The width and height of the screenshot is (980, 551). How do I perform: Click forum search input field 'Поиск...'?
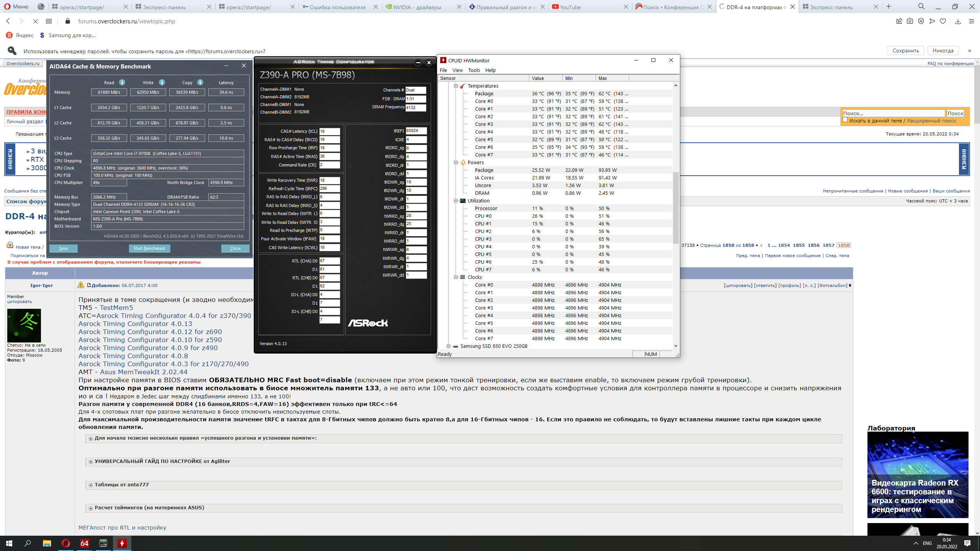pos(893,113)
